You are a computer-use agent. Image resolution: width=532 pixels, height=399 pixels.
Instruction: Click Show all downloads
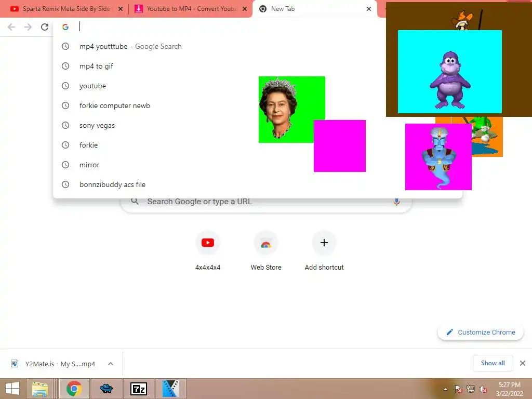click(x=493, y=363)
